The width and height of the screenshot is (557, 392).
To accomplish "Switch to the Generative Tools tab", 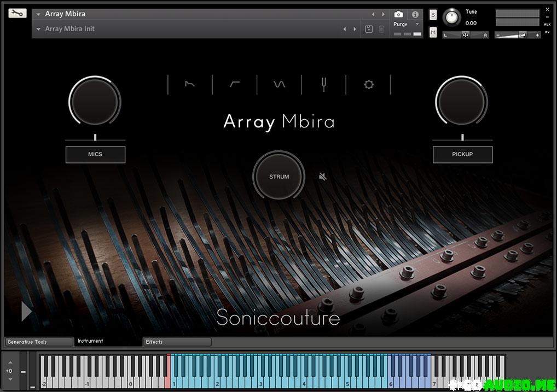I will (38, 342).
